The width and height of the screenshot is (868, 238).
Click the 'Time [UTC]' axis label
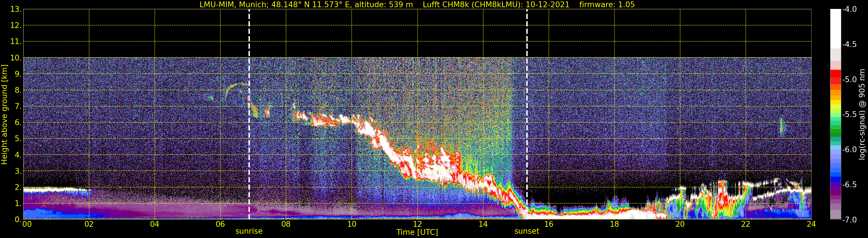point(417,232)
